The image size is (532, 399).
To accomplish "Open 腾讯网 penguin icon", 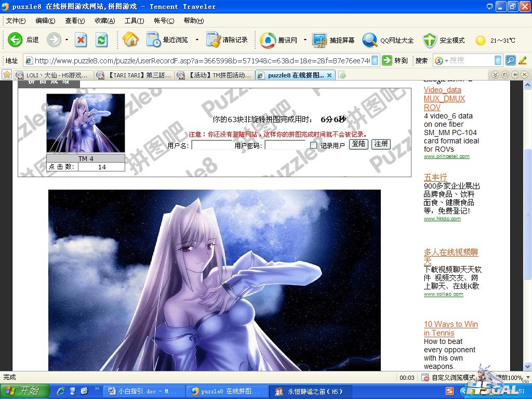I will [268, 40].
